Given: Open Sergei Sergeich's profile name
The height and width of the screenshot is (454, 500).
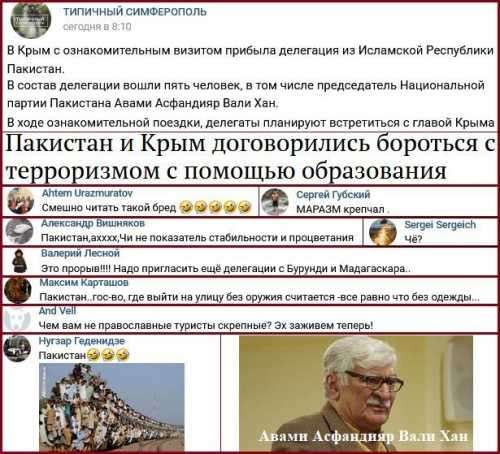Looking at the screenshot, I should (x=440, y=225).
